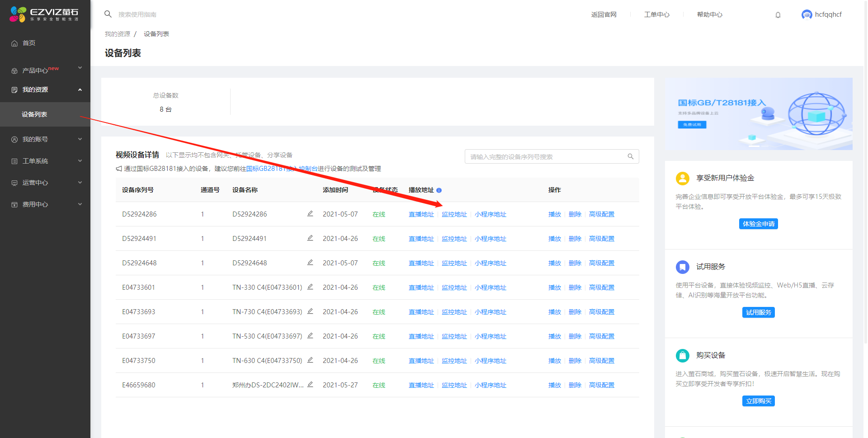This screenshot has height=438, width=868.
Task: Click edit pencil for device D52924286
Action: (310, 214)
